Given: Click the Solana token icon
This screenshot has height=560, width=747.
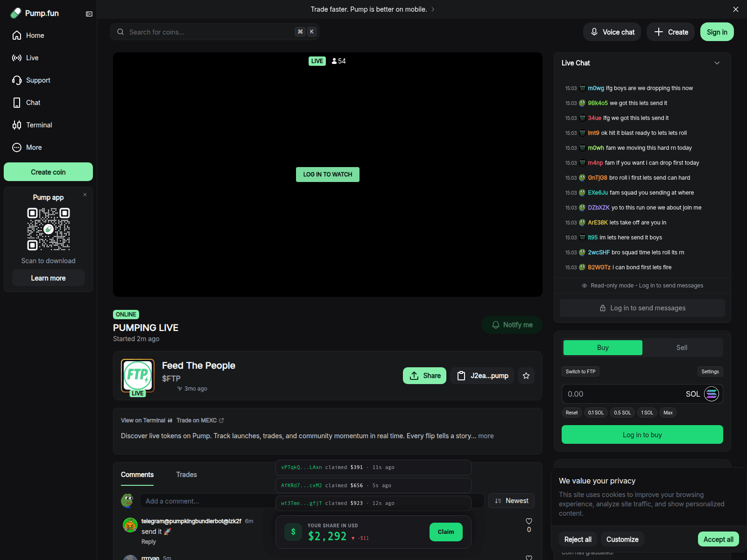Looking at the screenshot, I should coord(712,394).
